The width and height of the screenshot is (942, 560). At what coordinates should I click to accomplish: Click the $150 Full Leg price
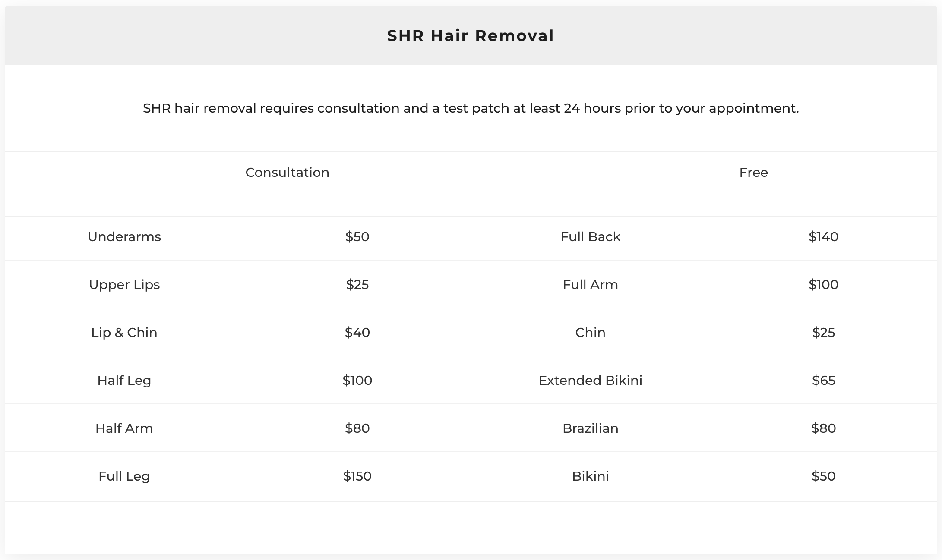click(357, 476)
